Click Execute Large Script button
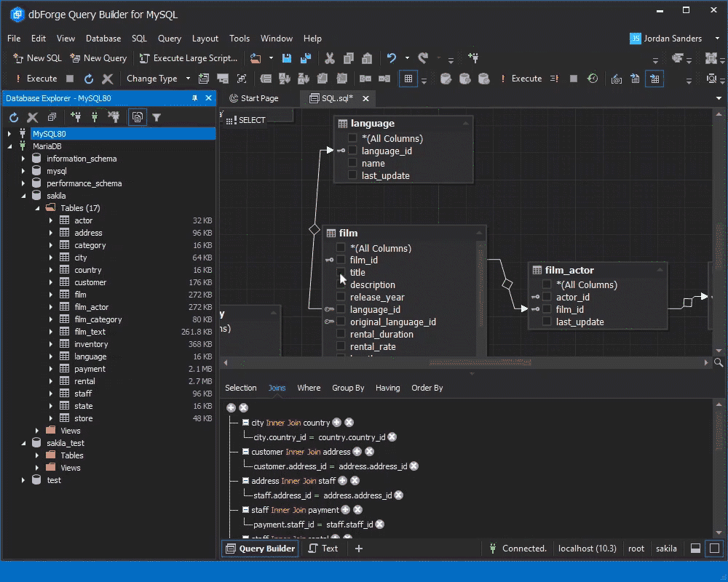This screenshot has width=728, height=582. click(x=189, y=58)
